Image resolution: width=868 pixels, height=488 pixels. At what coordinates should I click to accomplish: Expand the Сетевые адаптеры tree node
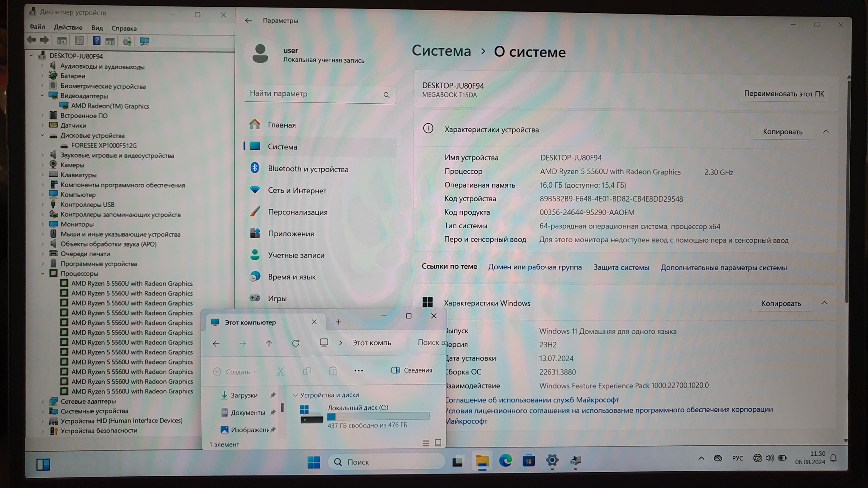(x=43, y=401)
